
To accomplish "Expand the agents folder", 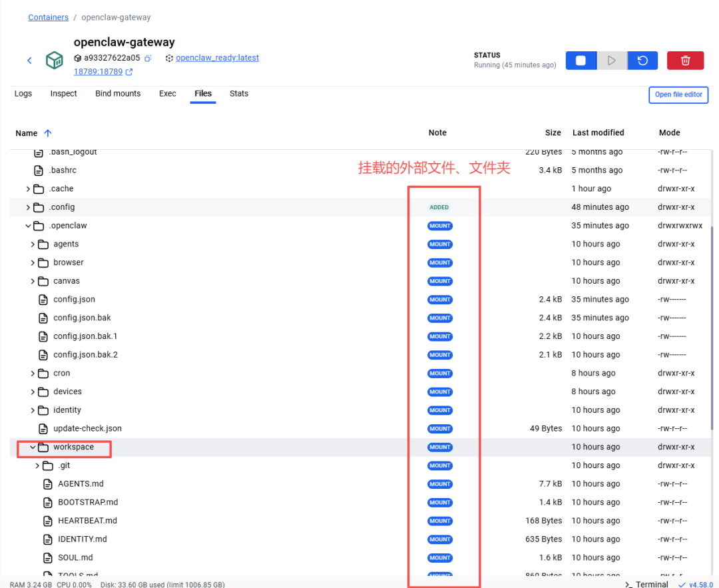I will (33, 244).
